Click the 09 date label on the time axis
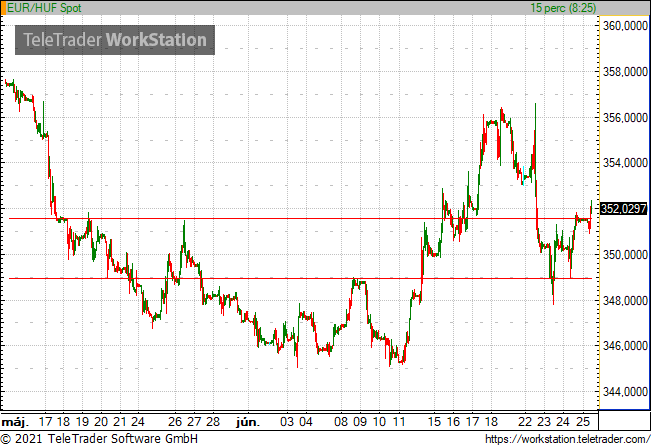This screenshot has height=448, width=651. pos(360,422)
